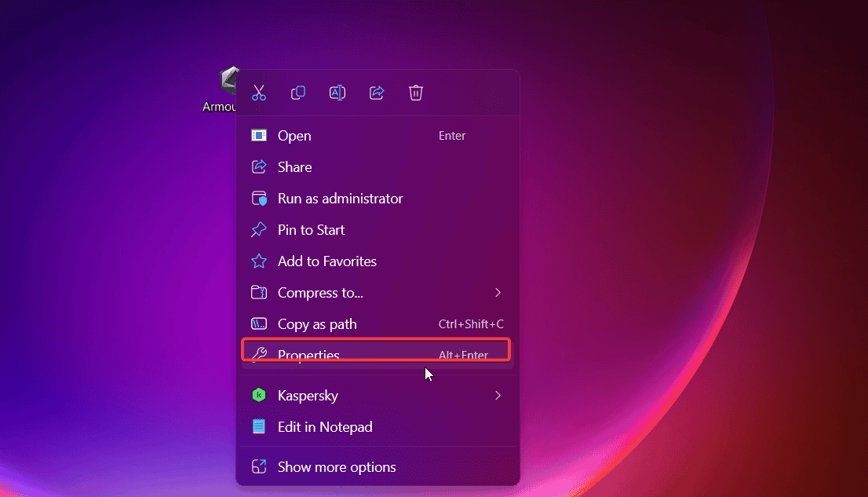This screenshot has width=868, height=497.
Task: Click the Copy icon in context menu
Action: coord(297,93)
